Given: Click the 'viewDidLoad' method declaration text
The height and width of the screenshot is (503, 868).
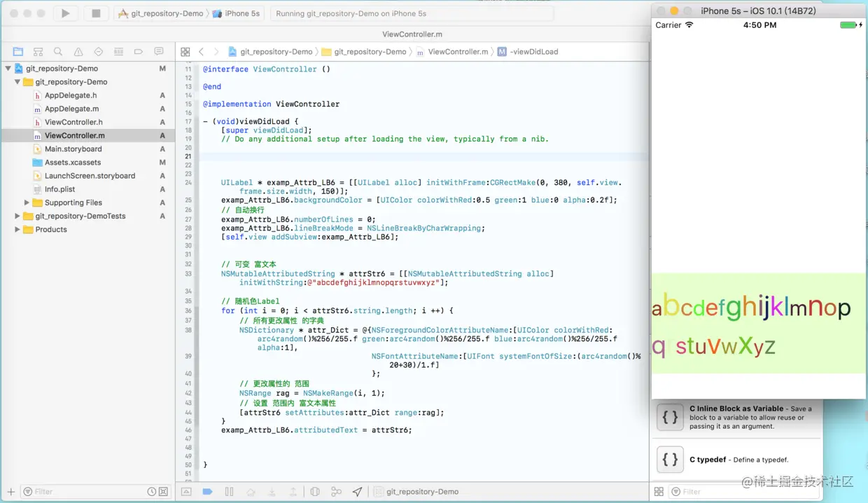Looking at the screenshot, I should click(250, 121).
